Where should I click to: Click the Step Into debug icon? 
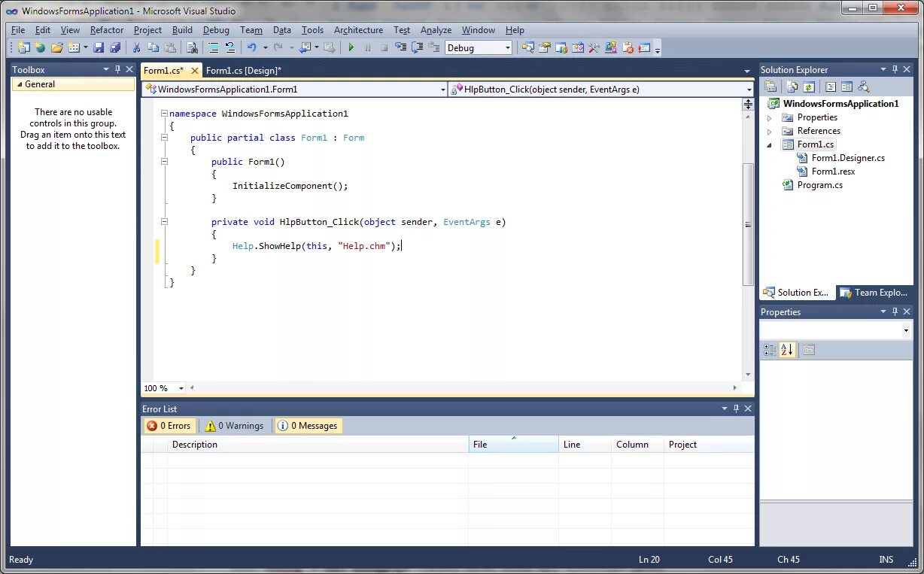400,47
